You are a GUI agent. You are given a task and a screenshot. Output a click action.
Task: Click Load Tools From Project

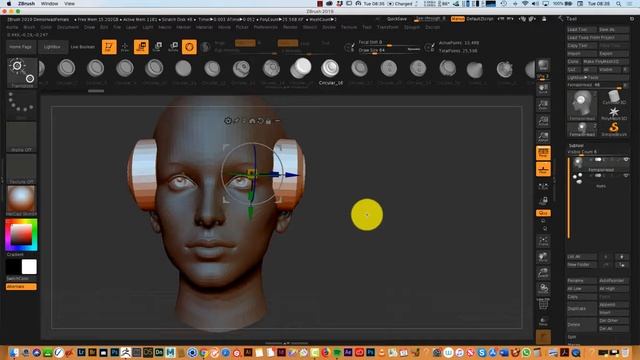[x=598, y=38]
